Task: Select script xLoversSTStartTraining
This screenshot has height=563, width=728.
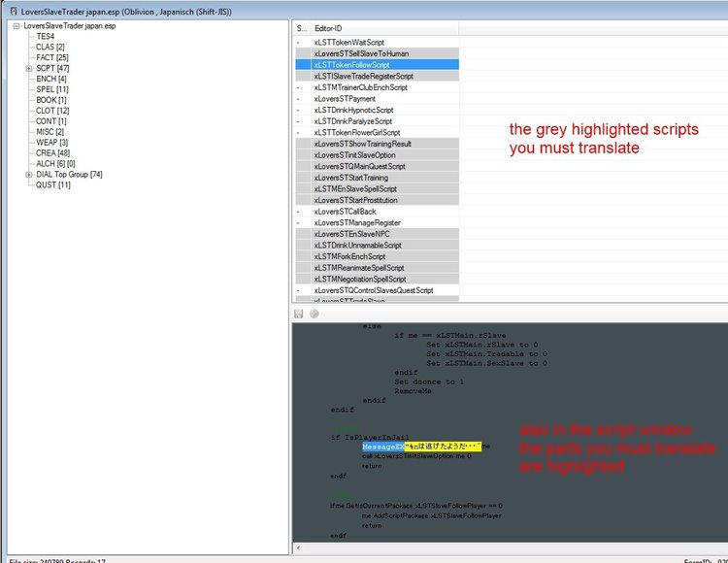Action: [377, 178]
